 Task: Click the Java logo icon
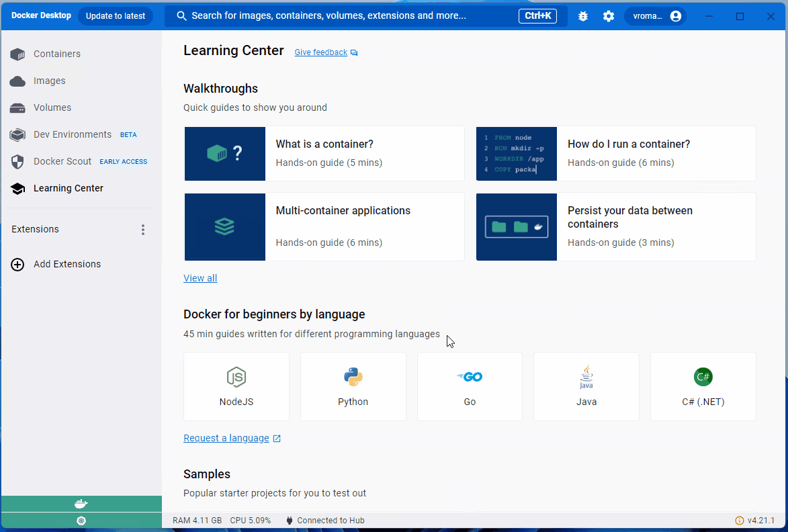[586, 377]
